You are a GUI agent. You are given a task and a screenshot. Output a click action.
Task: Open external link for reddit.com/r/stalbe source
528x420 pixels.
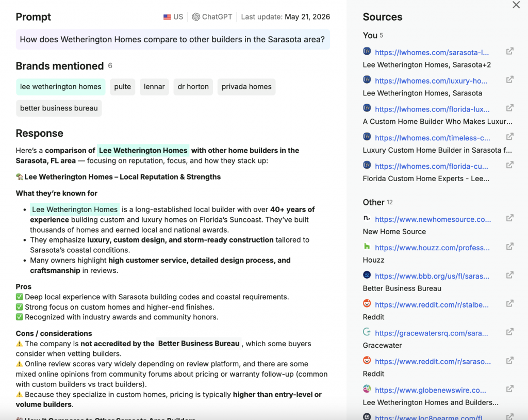pyautogui.click(x=510, y=303)
